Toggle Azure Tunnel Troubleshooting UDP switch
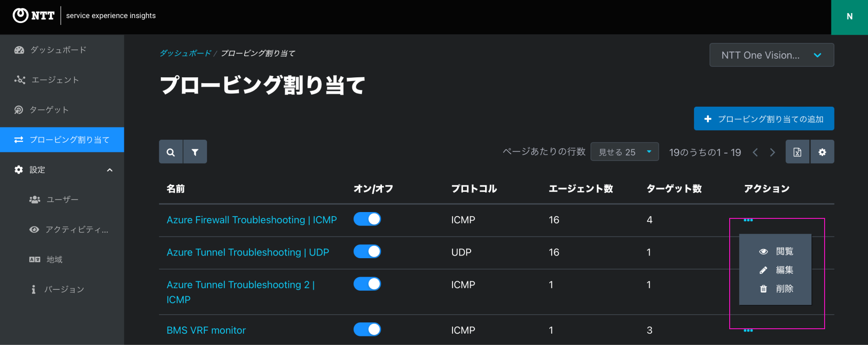 [367, 251]
